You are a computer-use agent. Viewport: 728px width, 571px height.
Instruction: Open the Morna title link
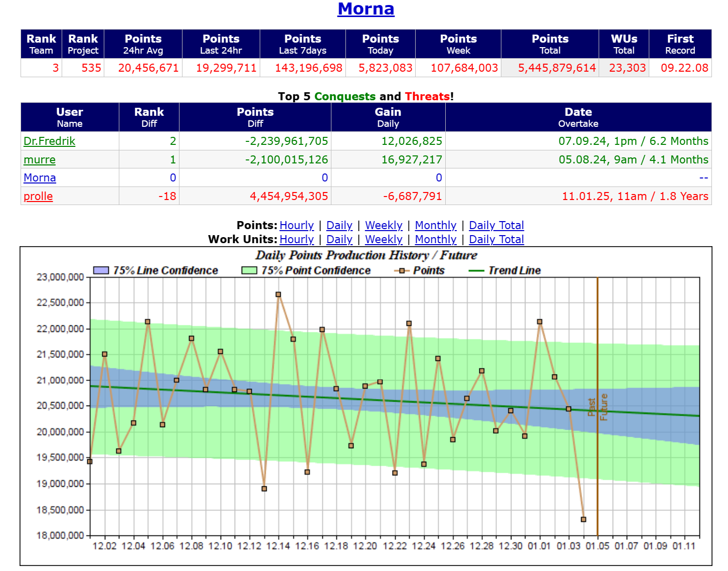point(366,9)
